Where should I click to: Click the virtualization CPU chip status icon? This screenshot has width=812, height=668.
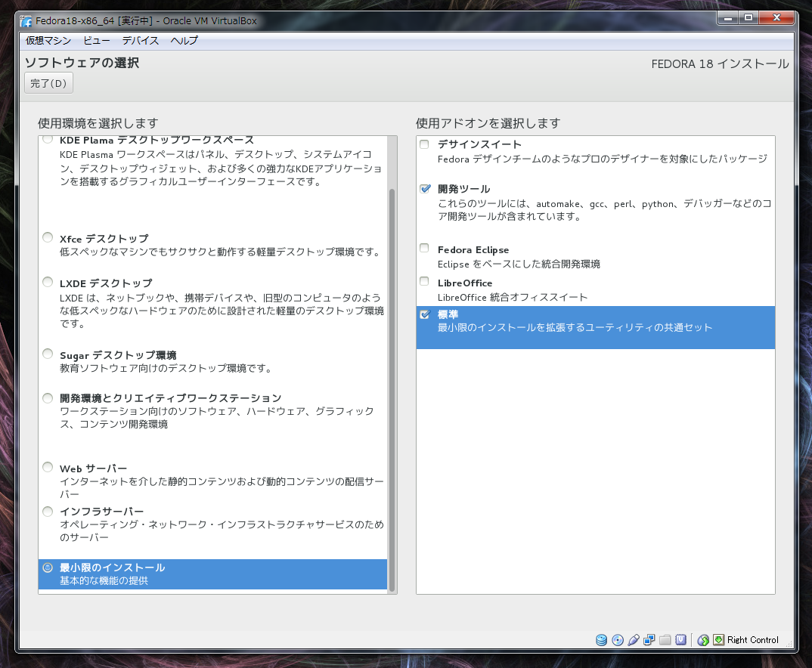click(681, 640)
